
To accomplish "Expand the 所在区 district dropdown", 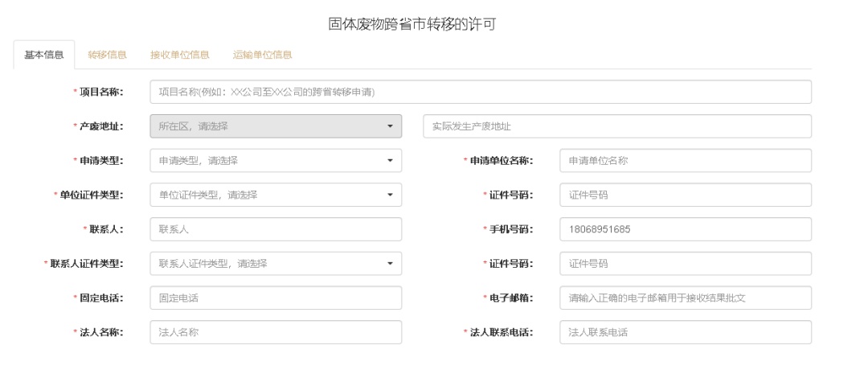I will (x=276, y=126).
